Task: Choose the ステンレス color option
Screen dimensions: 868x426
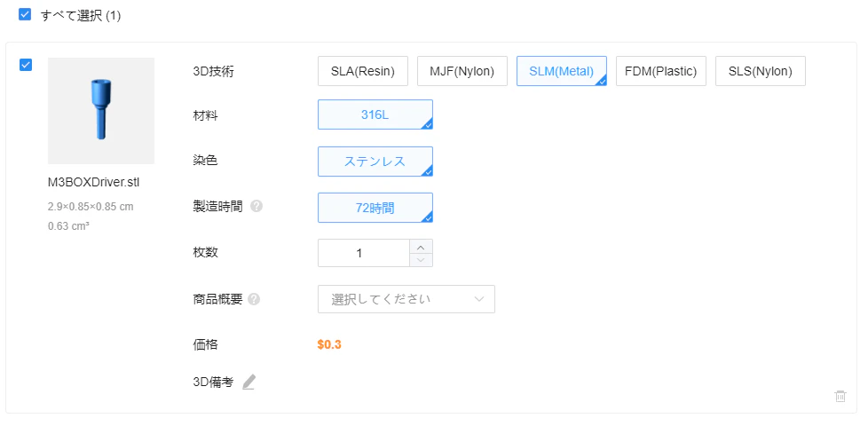Action: click(x=375, y=162)
